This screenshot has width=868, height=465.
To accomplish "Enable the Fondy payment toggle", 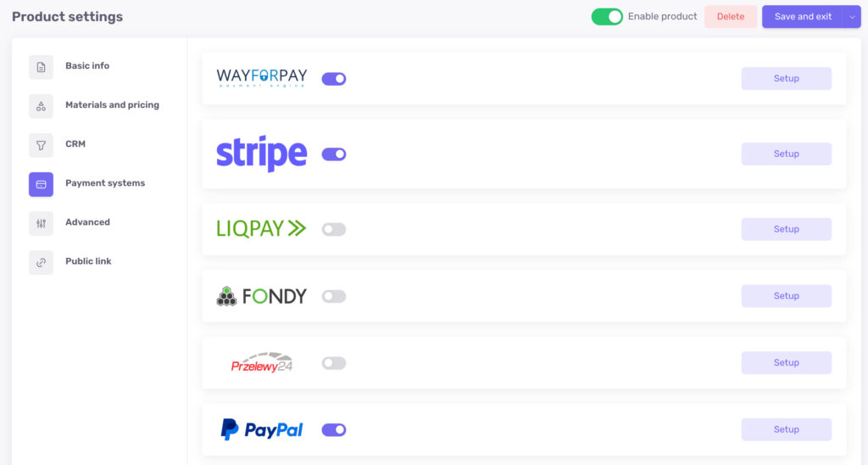I will tap(334, 296).
